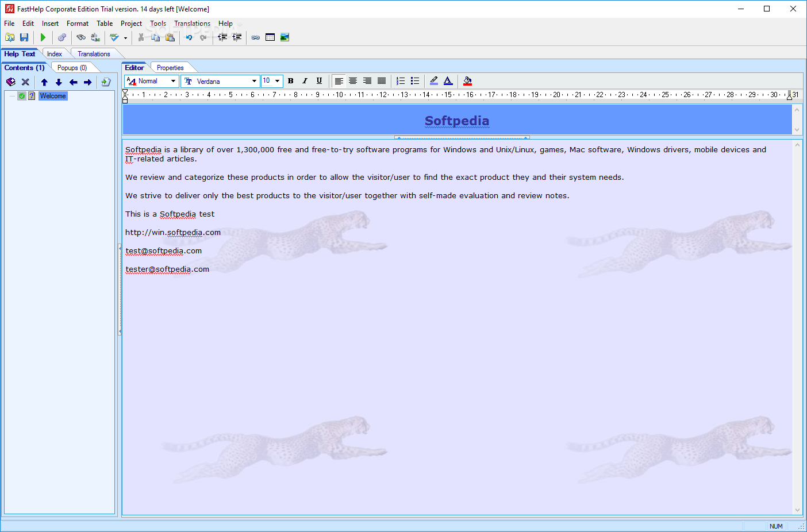Viewport: 807px width, 532px height.
Task: Increase paragraph indent
Action: tap(237, 37)
